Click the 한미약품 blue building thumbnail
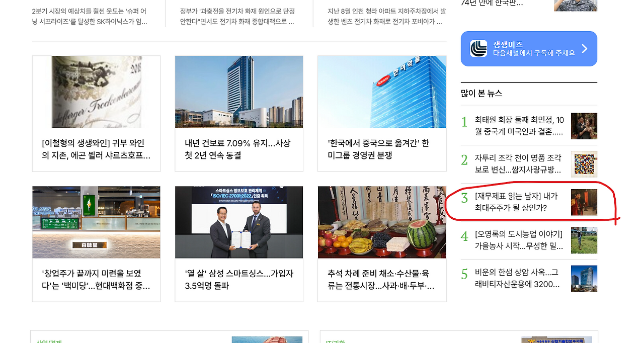Screen dimensions: 644x343 381,92
